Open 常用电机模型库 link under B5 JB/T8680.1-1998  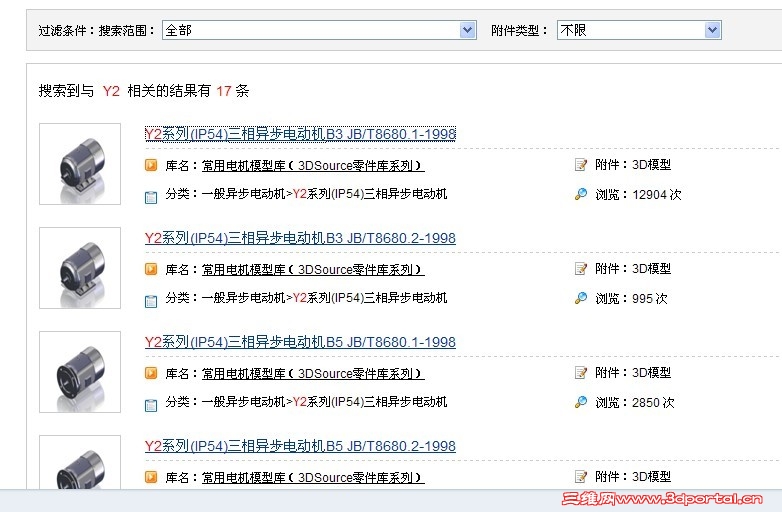point(313,373)
